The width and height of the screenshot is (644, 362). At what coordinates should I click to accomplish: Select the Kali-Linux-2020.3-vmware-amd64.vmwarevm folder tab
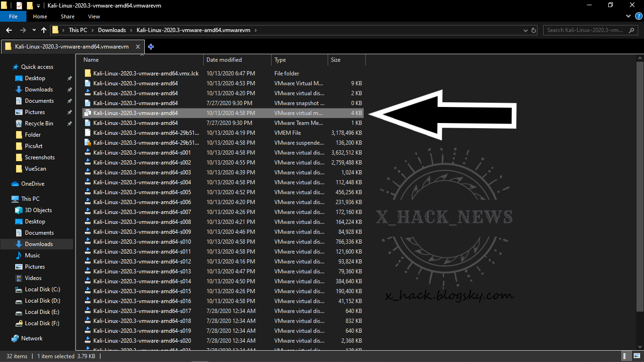[72, 47]
